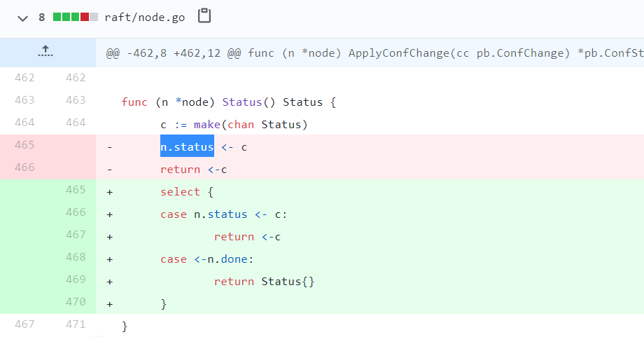The width and height of the screenshot is (644, 337).
Task: Click the highlighted n.status selection
Action: click(187, 146)
